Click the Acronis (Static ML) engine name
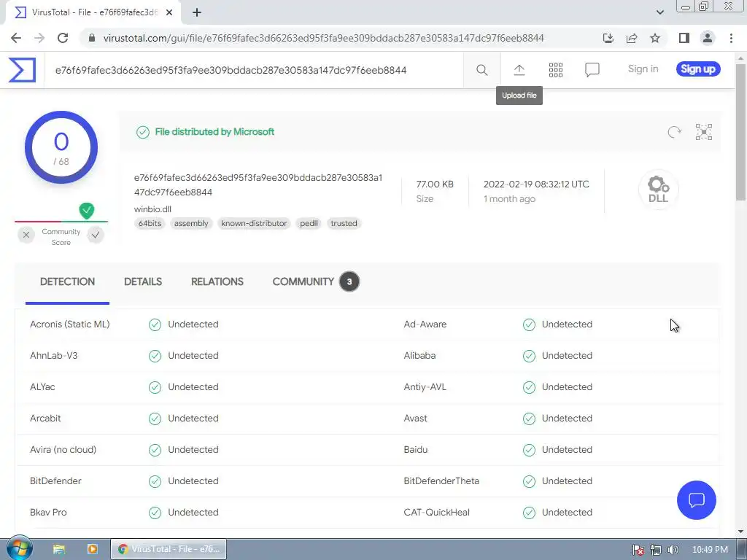Viewport: 747px width, 560px height. point(69,324)
